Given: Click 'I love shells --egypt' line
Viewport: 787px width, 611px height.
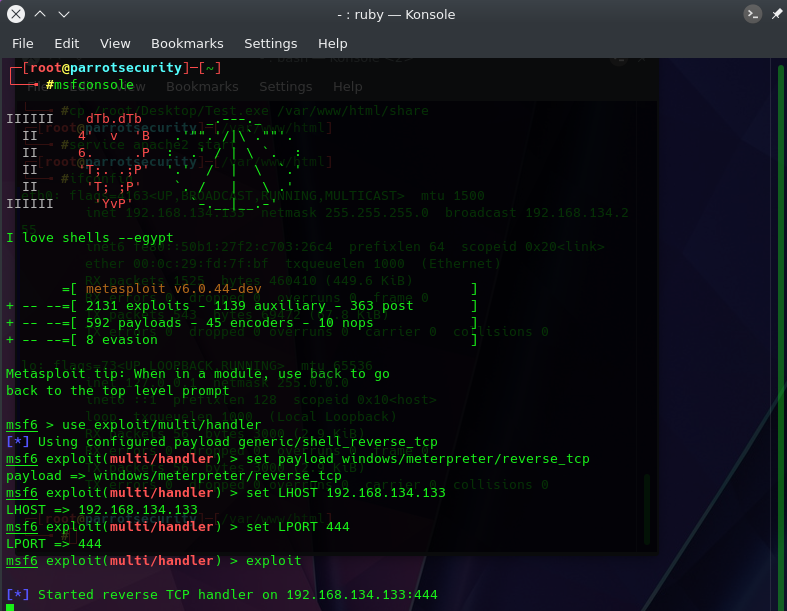Looking at the screenshot, I should (x=89, y=237).
